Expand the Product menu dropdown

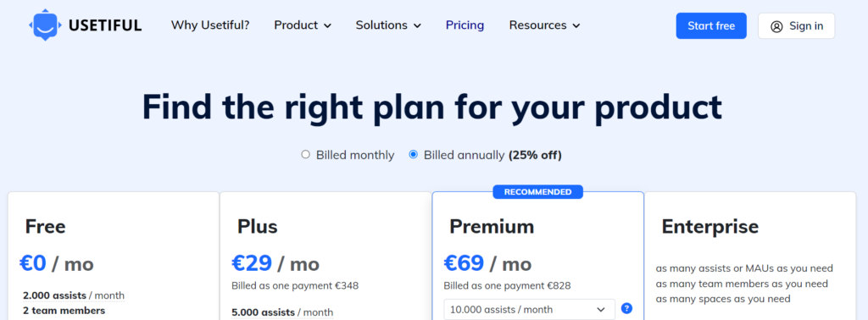coord(303,25)
